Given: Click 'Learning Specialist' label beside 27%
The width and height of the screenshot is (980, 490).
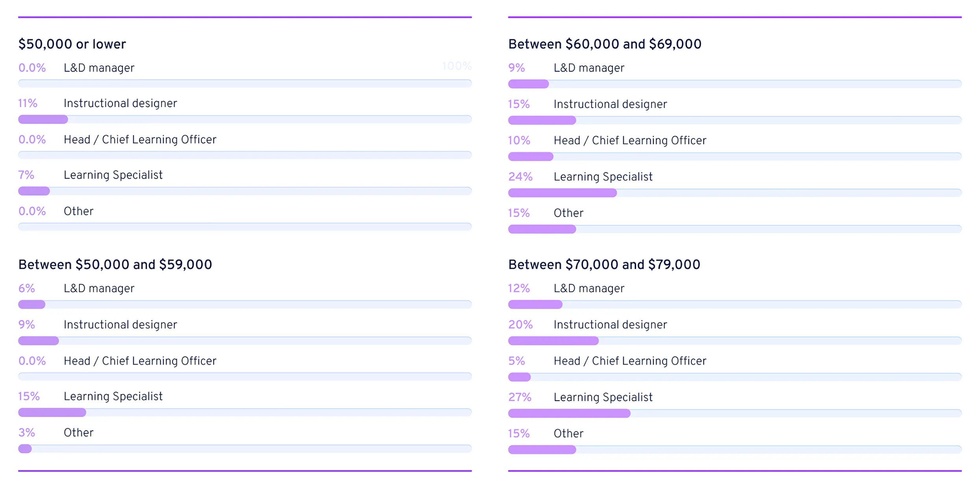Looking at the screenshot, I should tap(603, 397).
